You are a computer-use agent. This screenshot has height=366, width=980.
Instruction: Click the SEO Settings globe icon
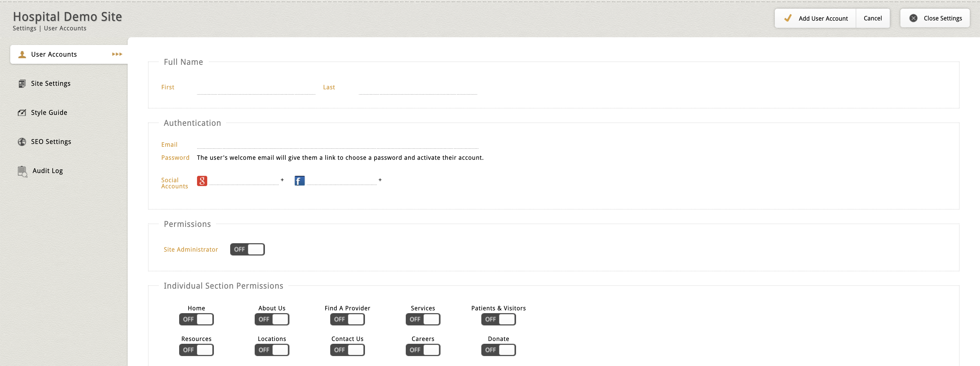[22, 142]
